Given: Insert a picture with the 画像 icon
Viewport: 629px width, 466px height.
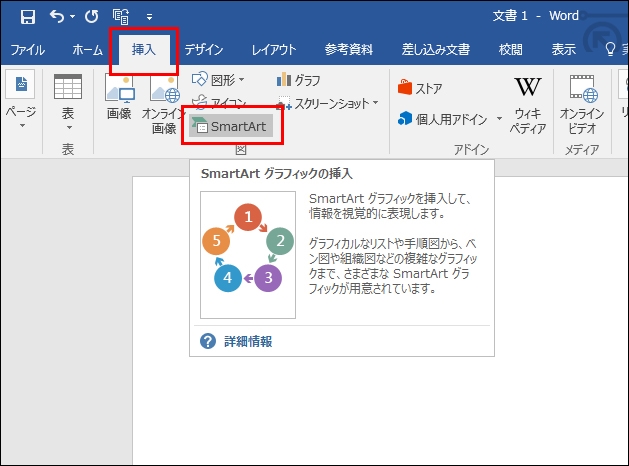Looking at the screenshot, I should (119, 99).
